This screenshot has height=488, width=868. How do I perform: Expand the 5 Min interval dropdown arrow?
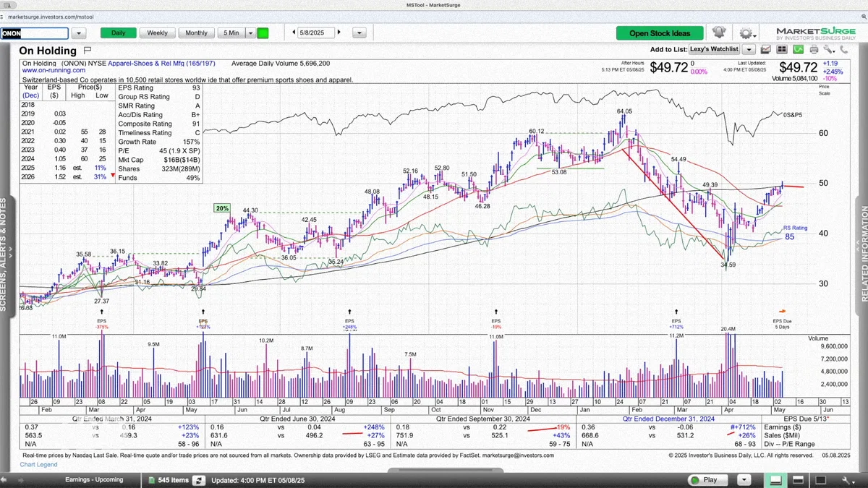pyautogui.click(x=250, y=33)
